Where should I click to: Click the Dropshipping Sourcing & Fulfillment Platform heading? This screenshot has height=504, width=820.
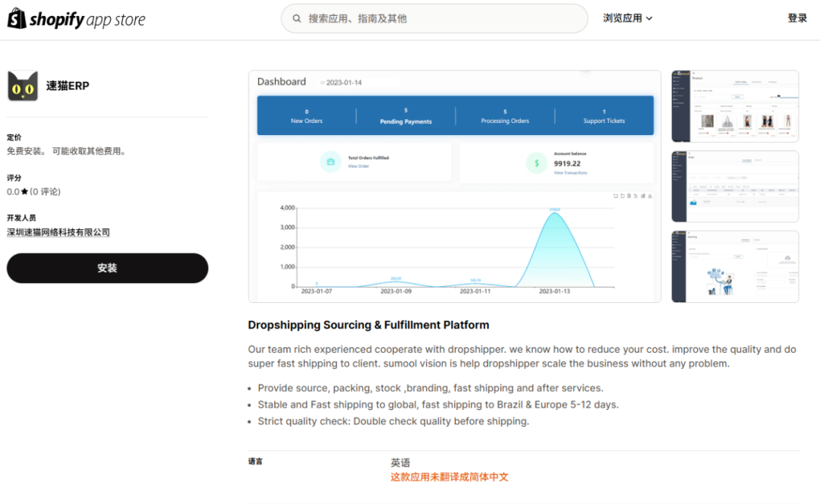tap(369, 325)
